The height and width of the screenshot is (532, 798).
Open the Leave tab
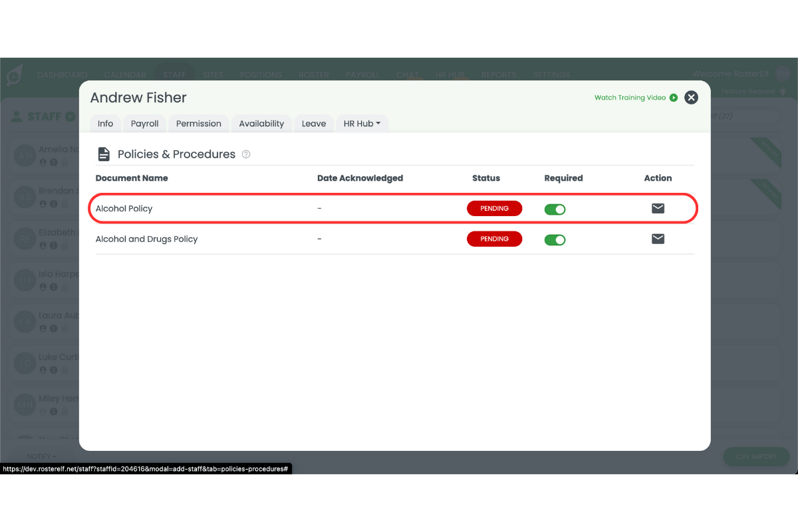[x=313, y=124]
